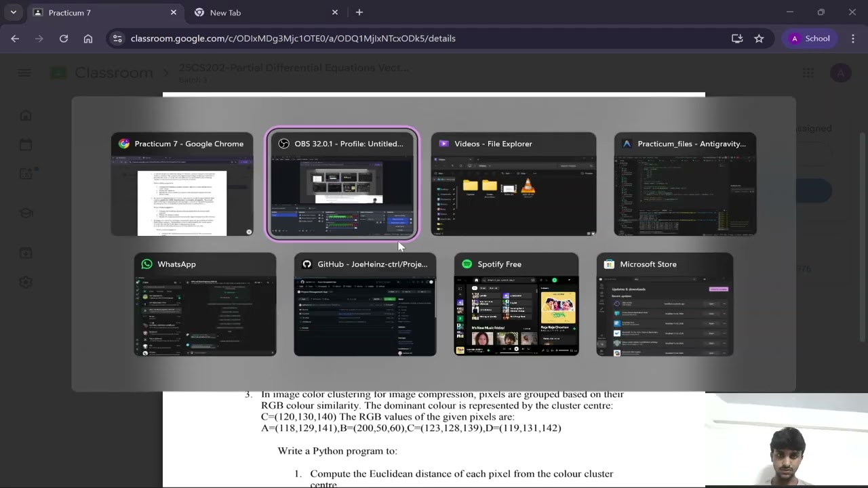Open Classroom sidebar Settings gear

(x=26, y=283)
